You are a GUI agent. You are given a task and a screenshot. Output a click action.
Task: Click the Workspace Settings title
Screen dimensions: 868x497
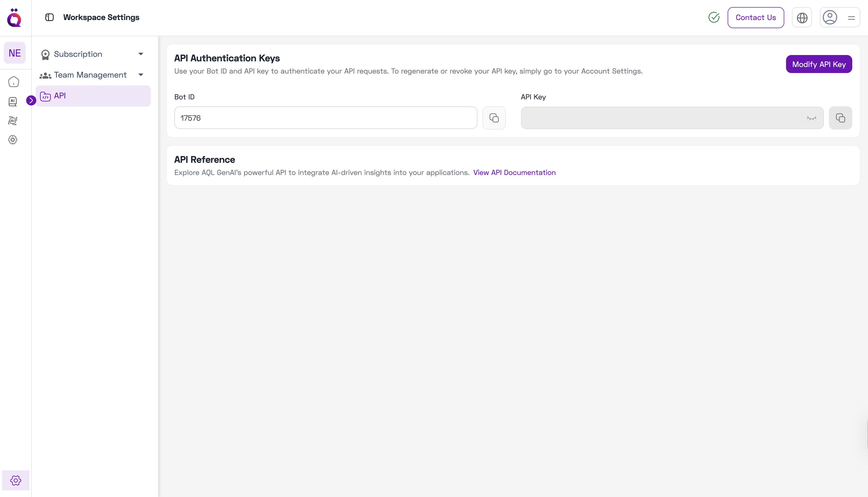tap(102, 17)
